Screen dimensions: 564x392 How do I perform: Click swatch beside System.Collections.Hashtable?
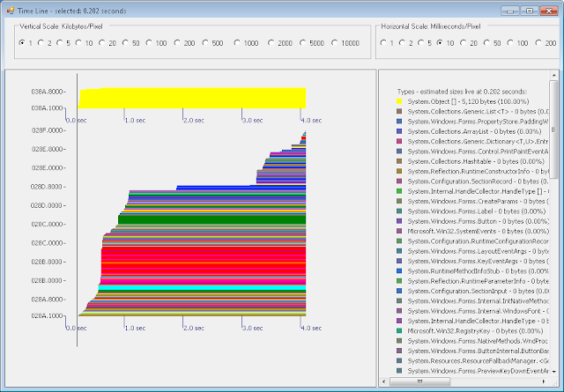point(399,161)
